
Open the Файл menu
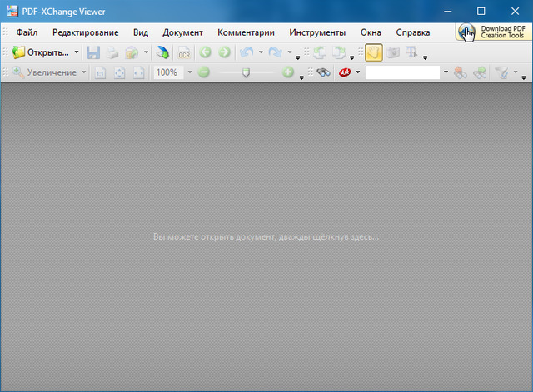[27, 32]
